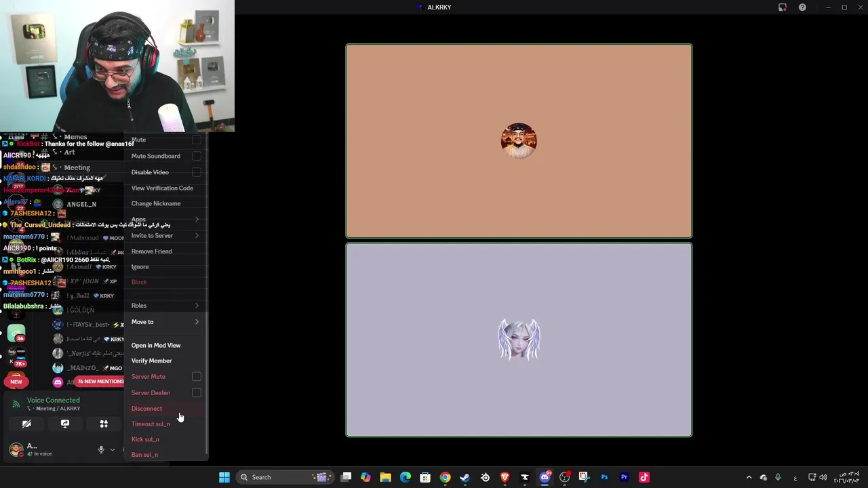Expand the Invite to Server submenu

point(165,235)
